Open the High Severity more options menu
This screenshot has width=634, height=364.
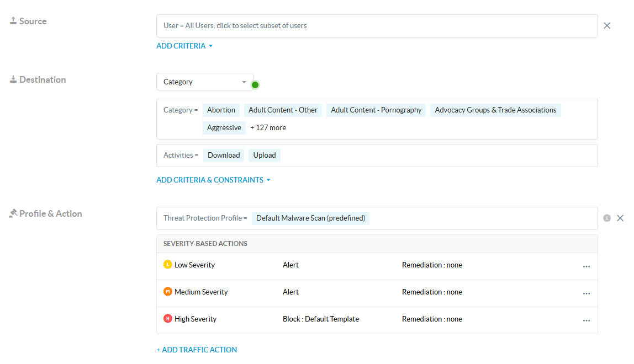[586, 320]
